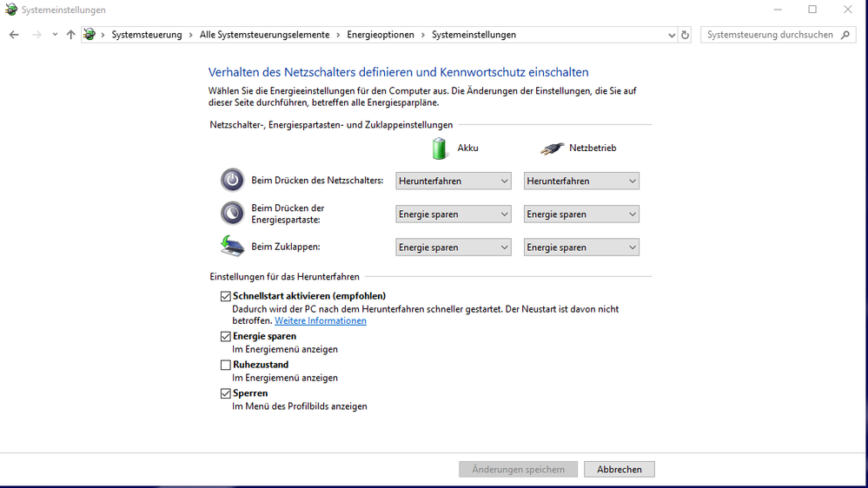
Task: Click the refresh icon beside address bar
Action: 685,35
